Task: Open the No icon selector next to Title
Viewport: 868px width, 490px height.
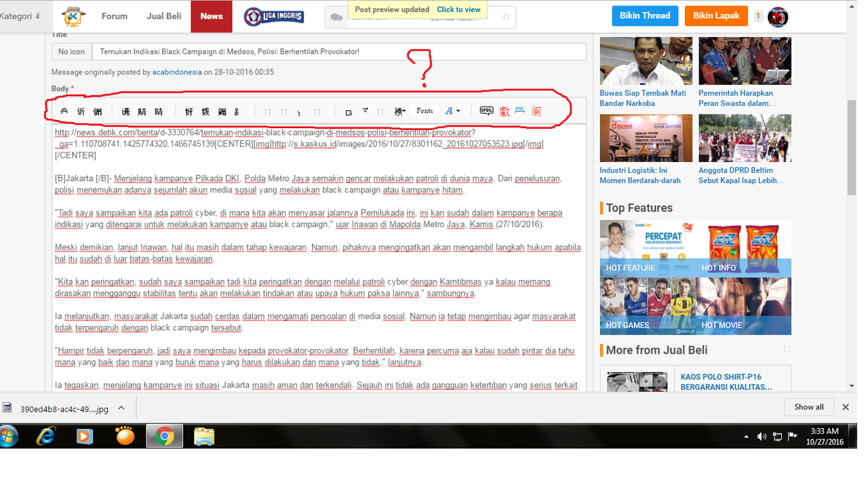Action: pyautogui.click(x=71, y=51)
